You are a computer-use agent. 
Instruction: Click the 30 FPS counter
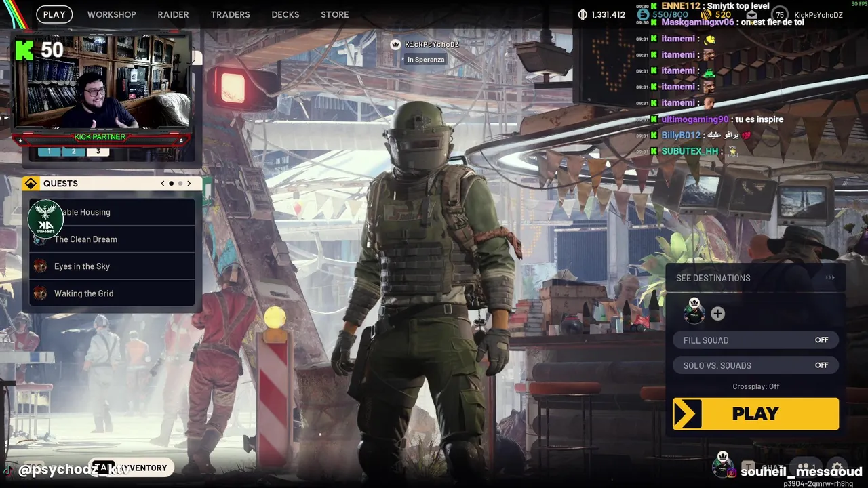point(859,3)
